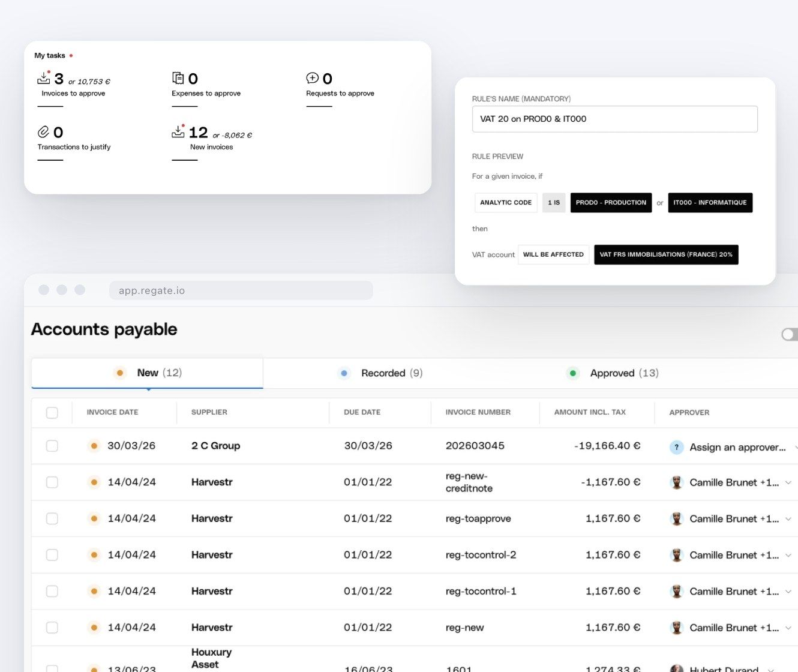The width and height of the screenshot is (798, 672).
Task: Click Camille Brunet's avatar in the reg-toapprove row
Action: pyautogui.click(x=676, y=519)
